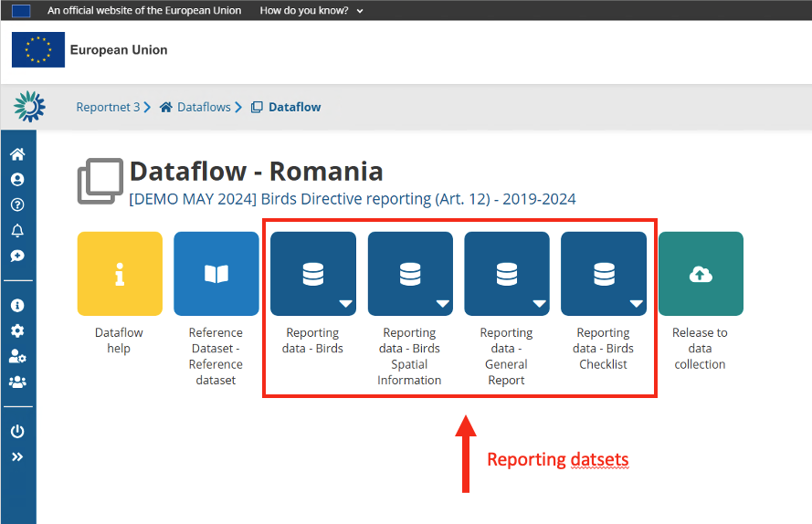This screenshot has width=812, height=524.
Task: Expand the left sidebar with double chevron
Action: (x=17, y=457)
